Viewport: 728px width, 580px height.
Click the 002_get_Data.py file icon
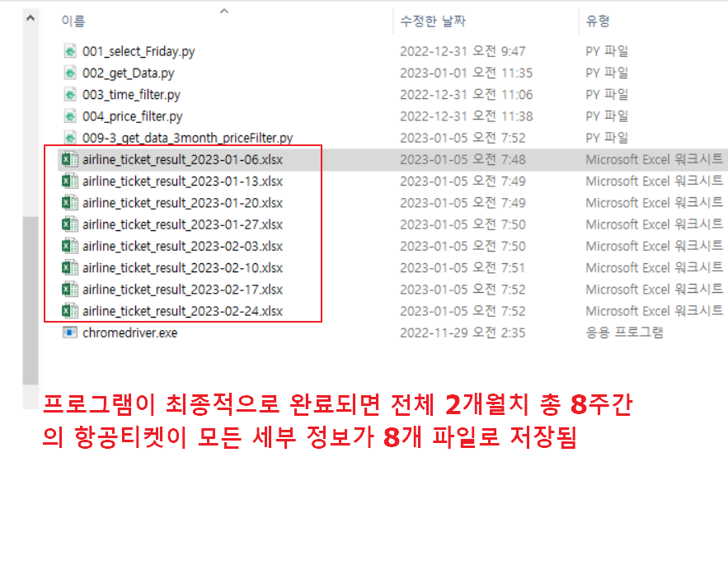(69, 73)
